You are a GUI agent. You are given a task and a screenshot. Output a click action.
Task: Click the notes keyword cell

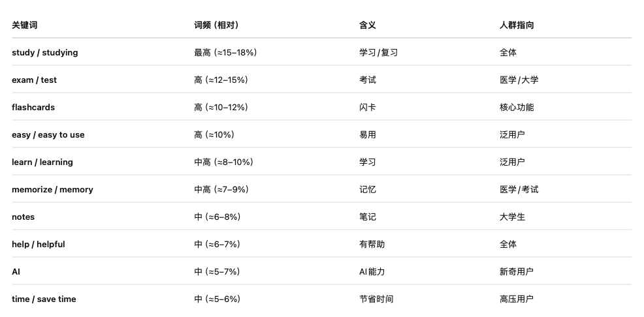tap(24, 217)
